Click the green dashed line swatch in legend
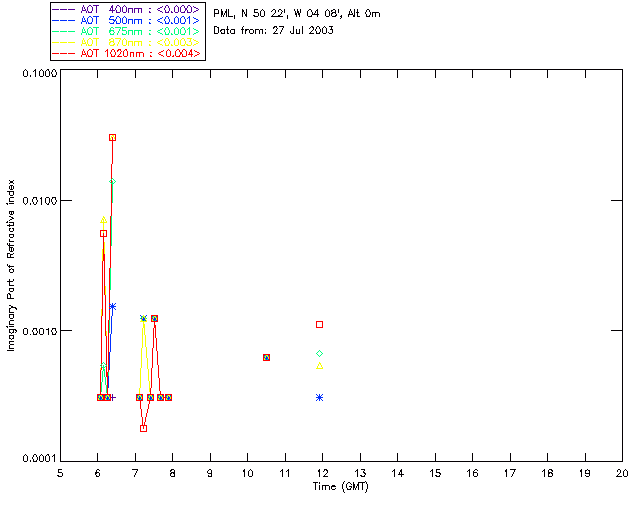640x512 pixels. [64, 31]
